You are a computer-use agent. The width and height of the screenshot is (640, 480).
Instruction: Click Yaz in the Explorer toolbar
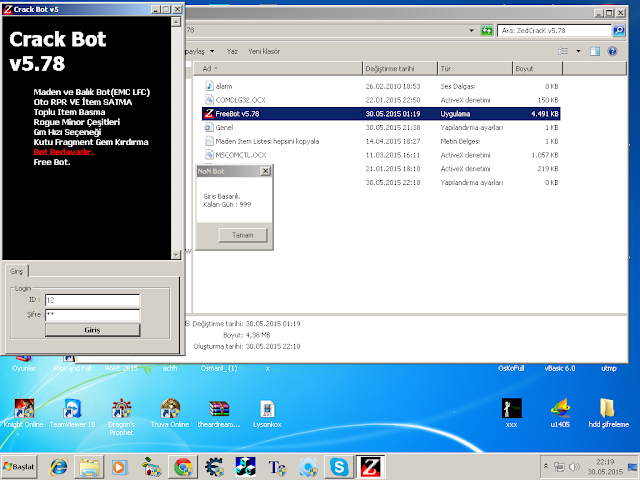(232, 51)
